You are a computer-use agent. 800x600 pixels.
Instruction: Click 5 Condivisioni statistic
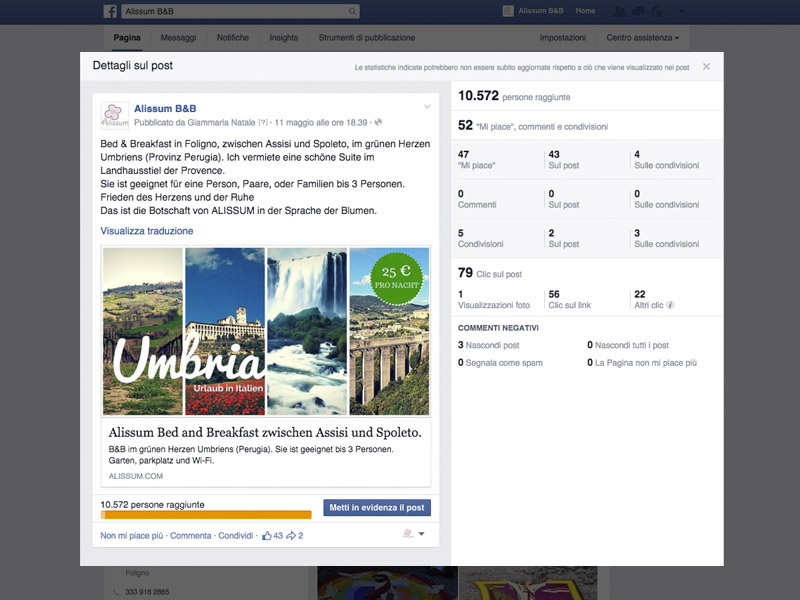[x=481, y=238]
